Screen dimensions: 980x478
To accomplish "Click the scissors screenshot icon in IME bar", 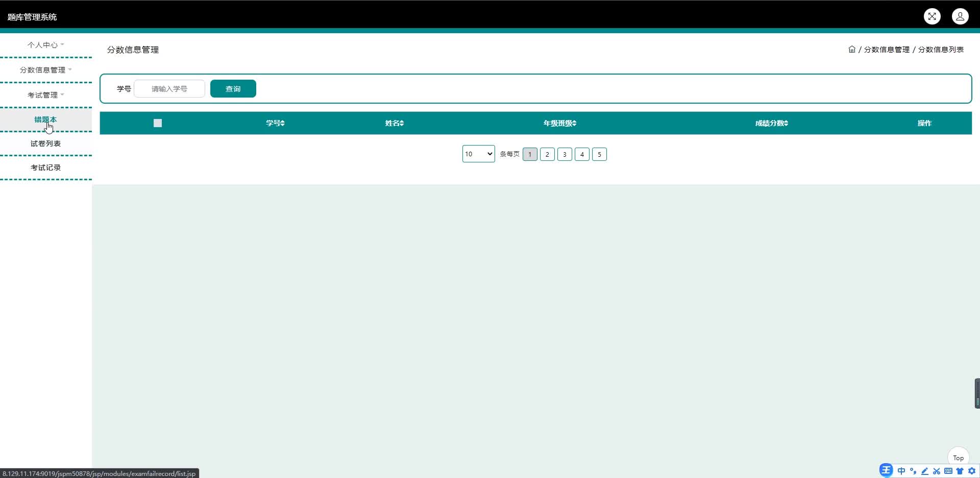I will (937, 471).
